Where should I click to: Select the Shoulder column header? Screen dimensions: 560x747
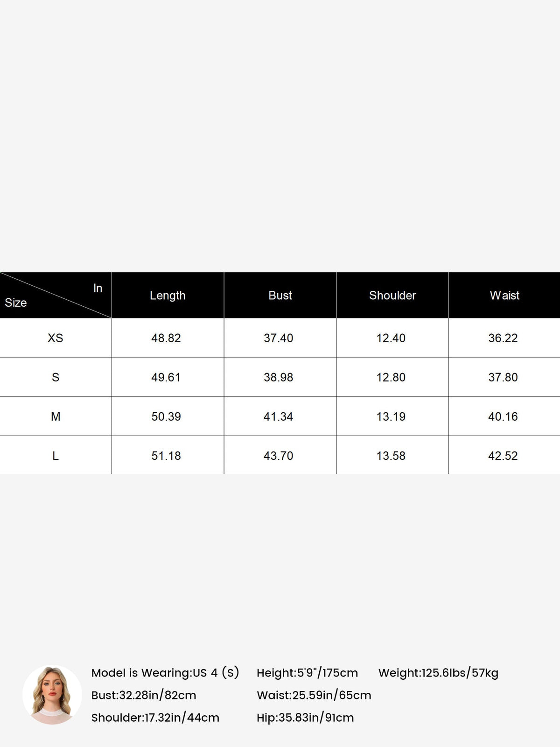[392, 296]
